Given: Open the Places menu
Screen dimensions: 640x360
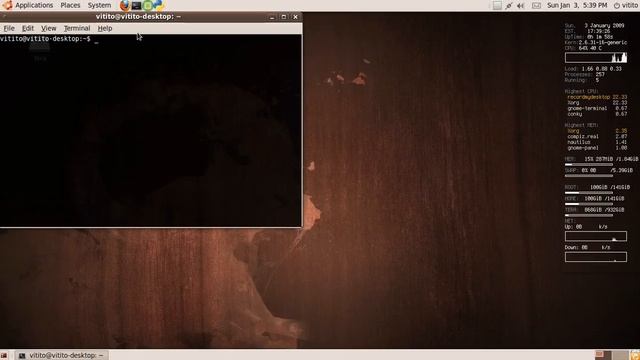Looking at the screenshot, I should (70, 5).
